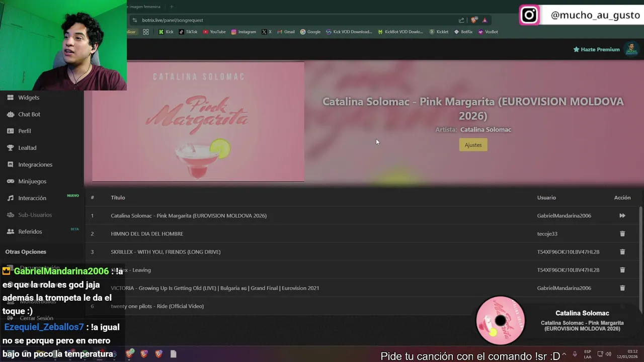This screenshot has height=362, width=644.
Task: Click Hazte Premium link
Action: [x=596, y=49]
